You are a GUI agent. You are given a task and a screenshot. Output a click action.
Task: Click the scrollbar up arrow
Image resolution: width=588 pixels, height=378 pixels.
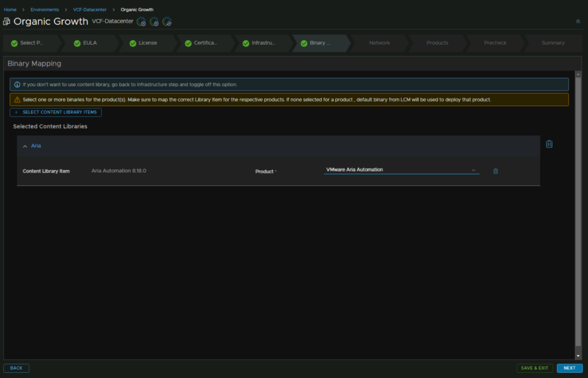coord(578,74)
